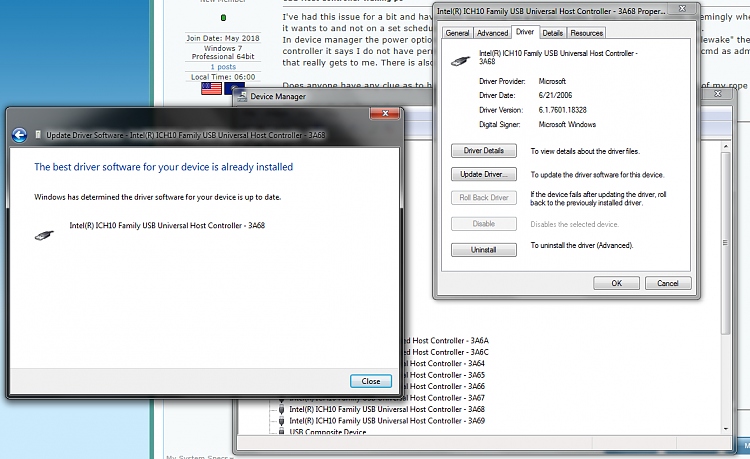The height and width of the screenshot is (459, 750).
Task: Click the Close button in Update Driver dialog
Action: point(371,381)
